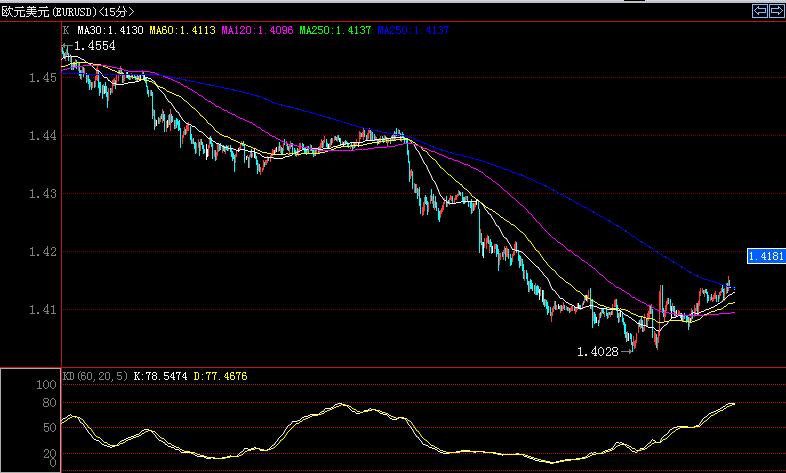The height and width of the screenshot is (473, 786).
Task: Click the KD axis label 100
Action: 47,385
